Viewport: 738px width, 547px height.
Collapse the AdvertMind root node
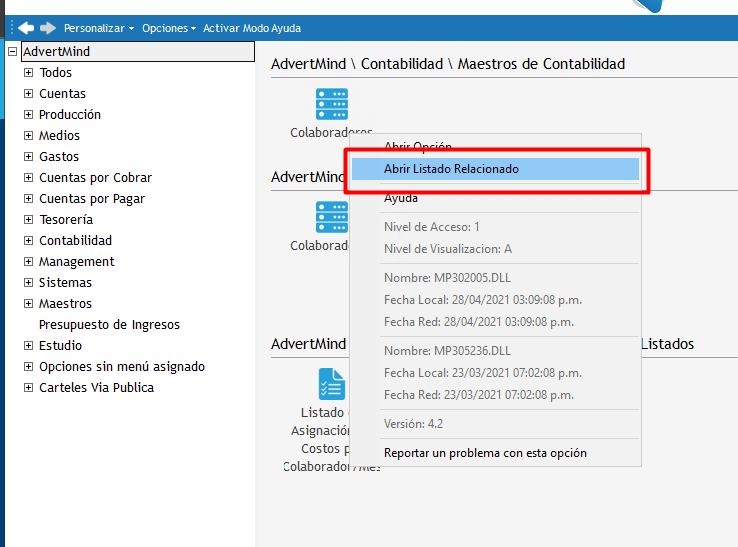pyautogui.click(x=13, y=51)
